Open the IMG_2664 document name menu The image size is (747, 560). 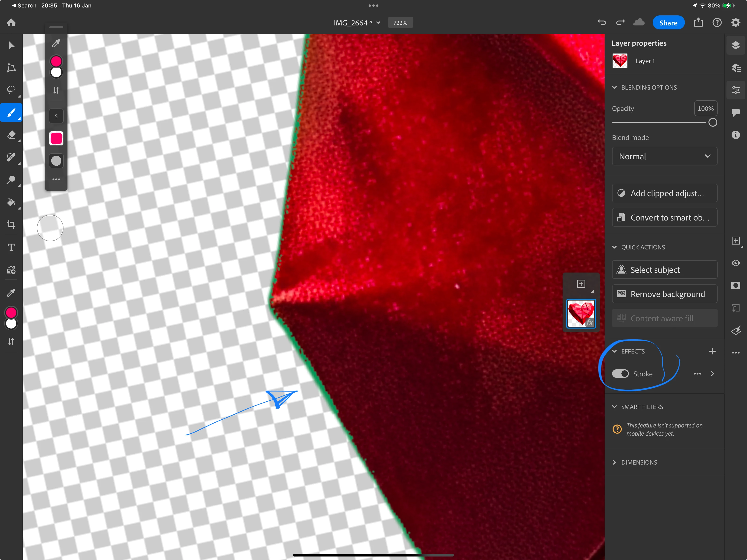click(x=357, y=23)
